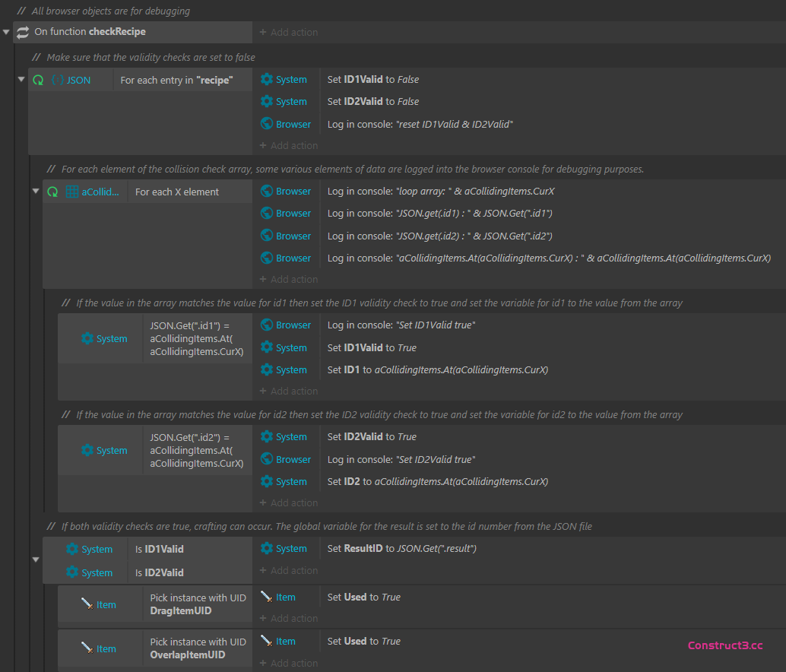The image size is (786, 672).
Task: Collapse the ID1Valid and ID2Valid event
Action: click(x=36, y=560)
